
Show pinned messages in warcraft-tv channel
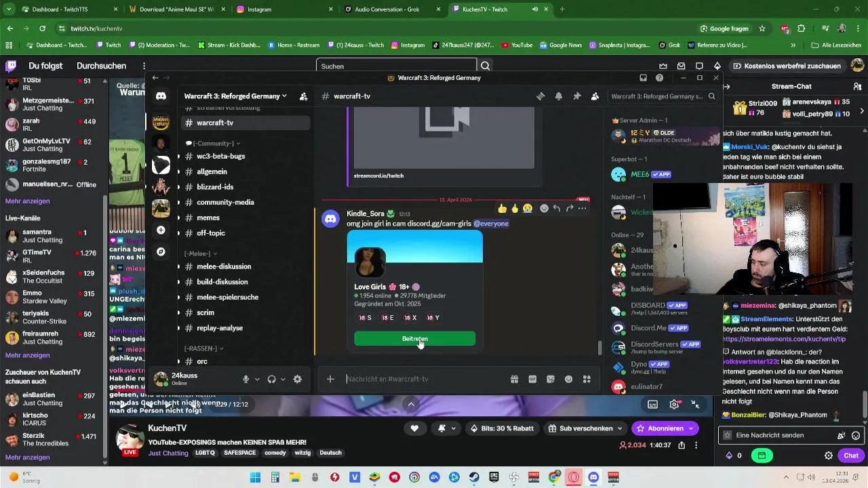577,96
